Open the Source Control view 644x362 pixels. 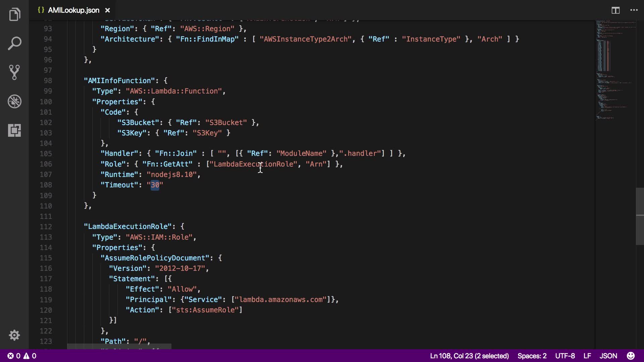point(14,72)
